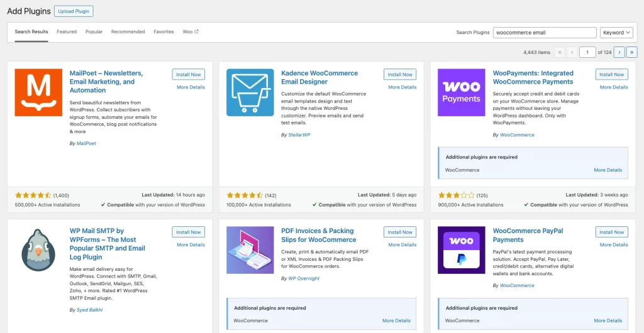Click the current page number field
The width and height of the screenshot is (644, 333).
click(587, 52)
